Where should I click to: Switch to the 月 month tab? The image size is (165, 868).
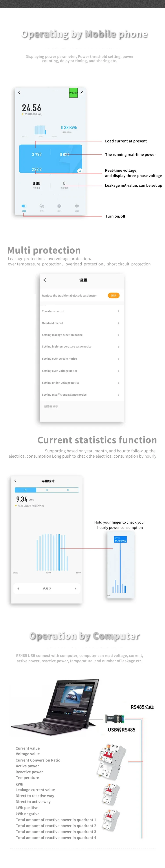pos(47,490)
